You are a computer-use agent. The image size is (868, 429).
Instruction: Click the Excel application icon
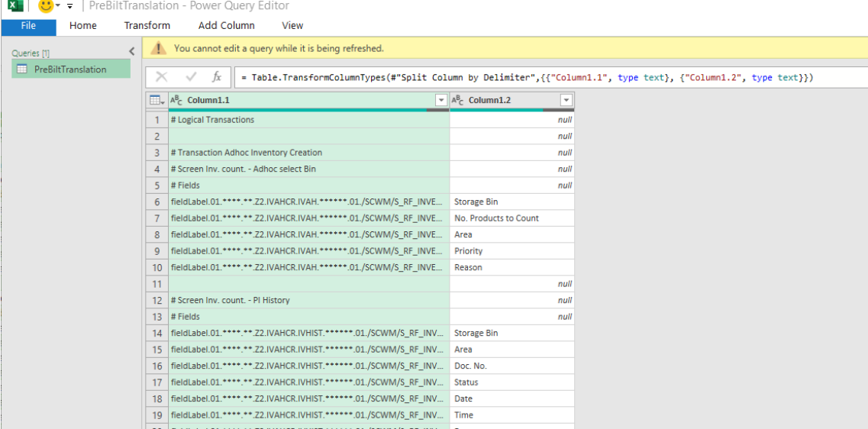(15, 6)
